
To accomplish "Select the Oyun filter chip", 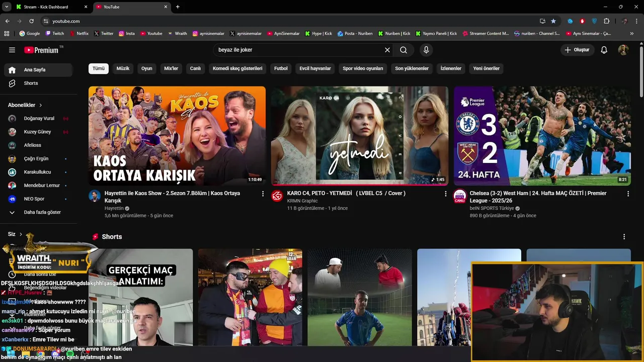I will [x=147, y=68].
